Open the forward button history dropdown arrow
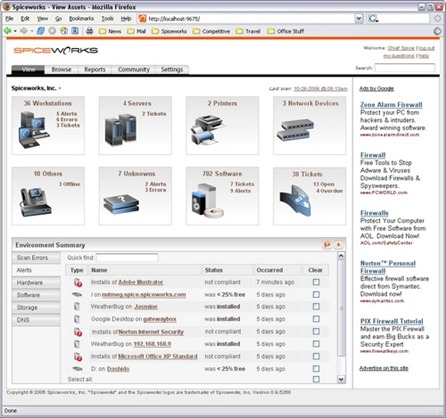The image size is (446, 418). 32,31
